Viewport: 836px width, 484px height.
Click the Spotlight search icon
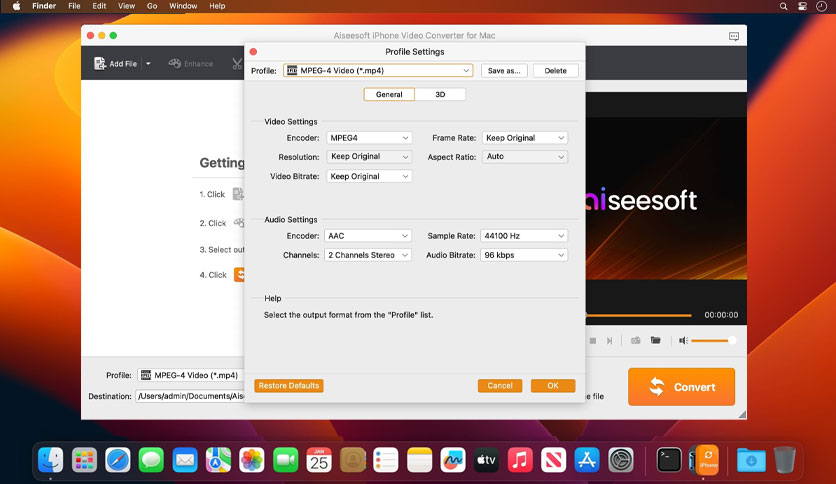[x=783, y=6]
